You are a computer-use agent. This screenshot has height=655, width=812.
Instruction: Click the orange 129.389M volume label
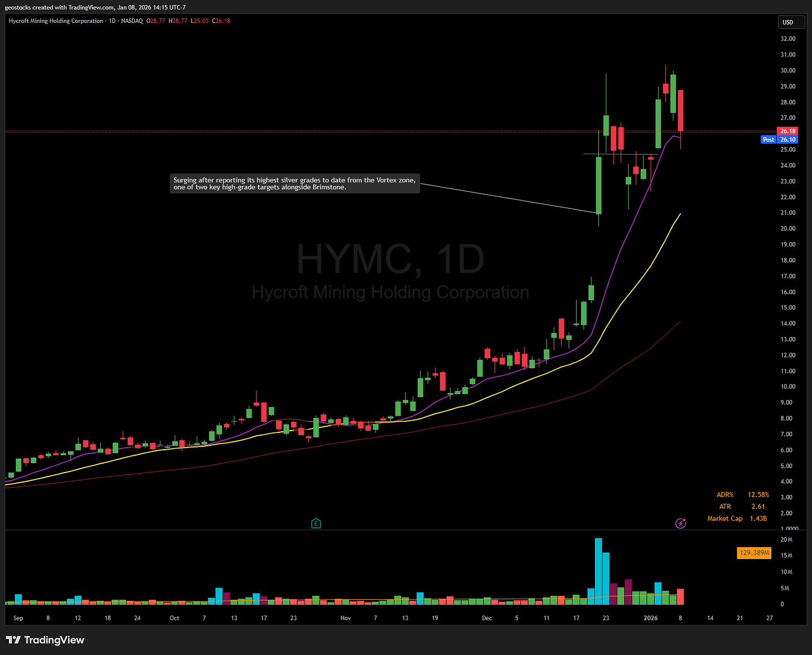pyautogui.click(x=753, y=553)
